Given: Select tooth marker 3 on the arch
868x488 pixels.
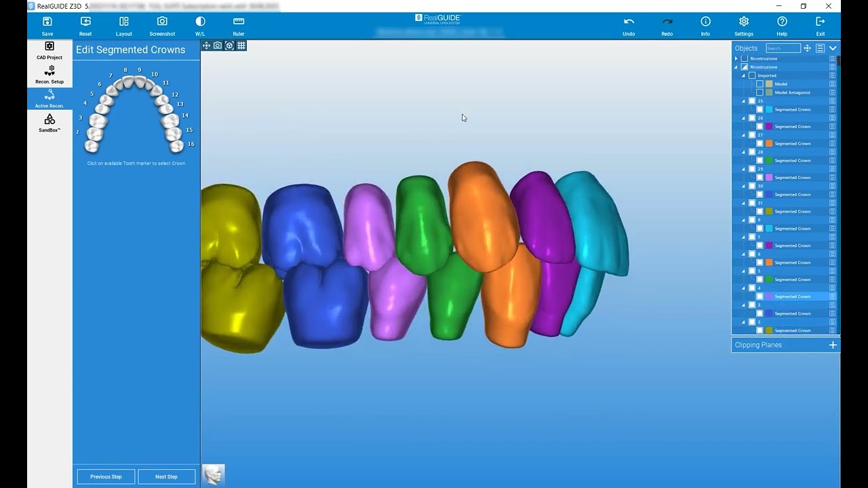Looking at the screenshot, I should tap(81, 118).
